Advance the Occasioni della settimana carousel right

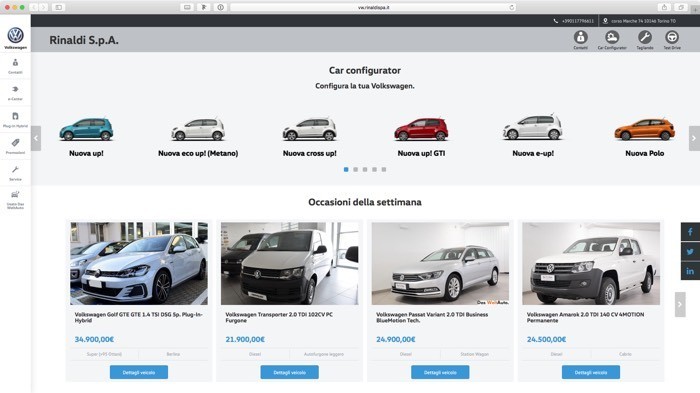pyautogui.click(x=680, y=305)
